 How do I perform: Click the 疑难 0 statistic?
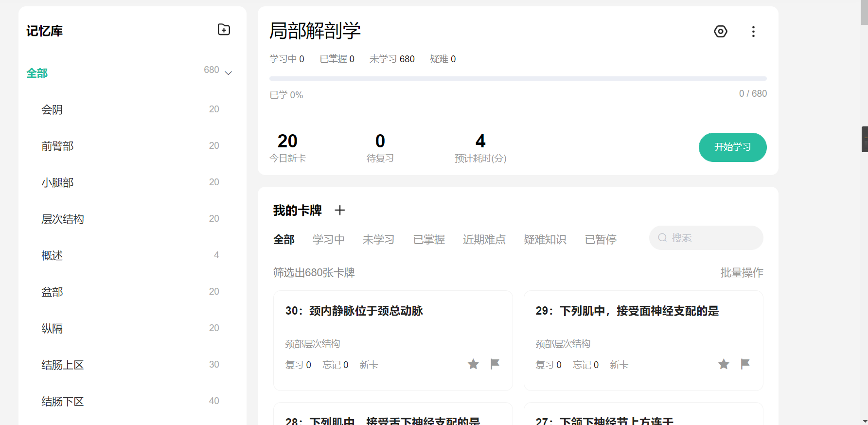point(443,59)
